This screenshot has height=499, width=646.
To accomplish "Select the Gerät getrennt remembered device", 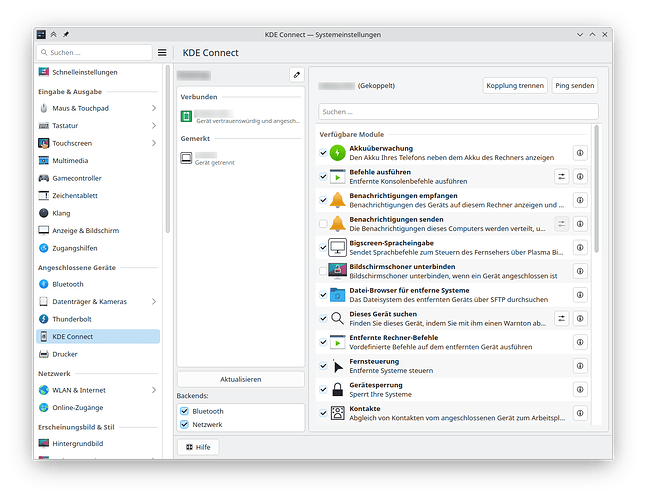I will 241,158.
